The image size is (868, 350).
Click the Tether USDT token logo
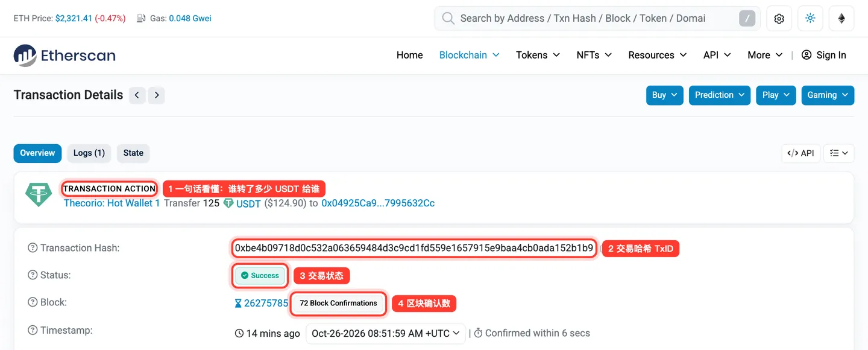[x=39, y=194]
